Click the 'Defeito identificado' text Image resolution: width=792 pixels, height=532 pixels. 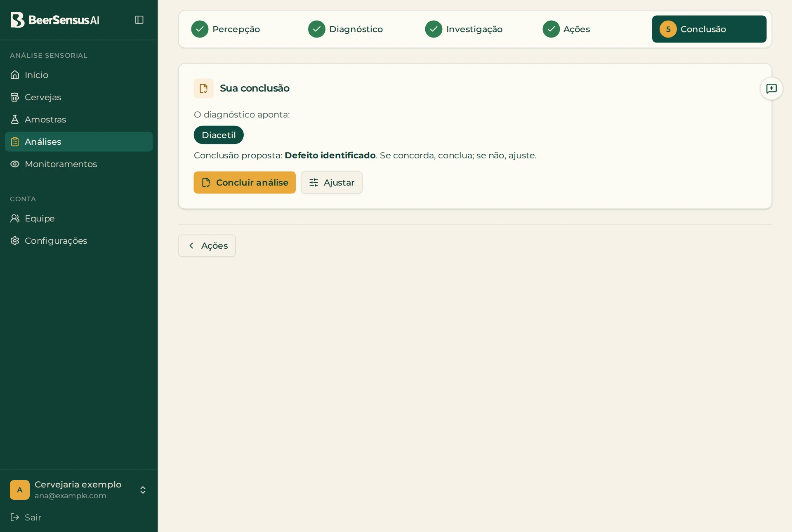pos(330,155)
